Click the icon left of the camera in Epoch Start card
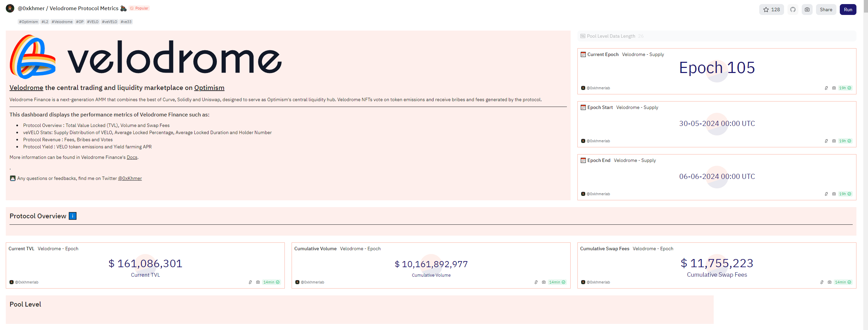The height and width of the screenshot is (330, 868). [x=826, y=141]
